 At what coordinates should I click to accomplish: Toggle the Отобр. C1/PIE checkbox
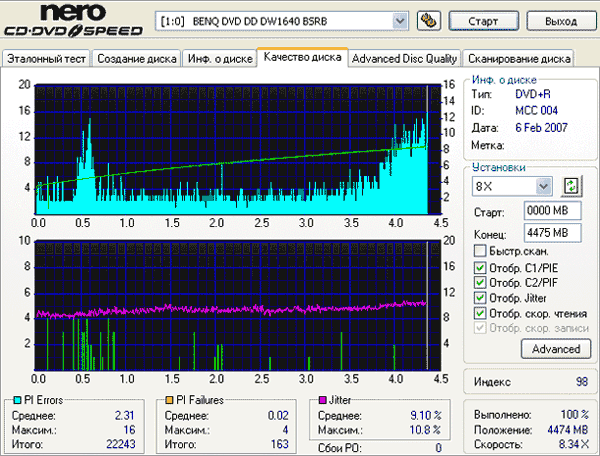(x=480, y=267)
